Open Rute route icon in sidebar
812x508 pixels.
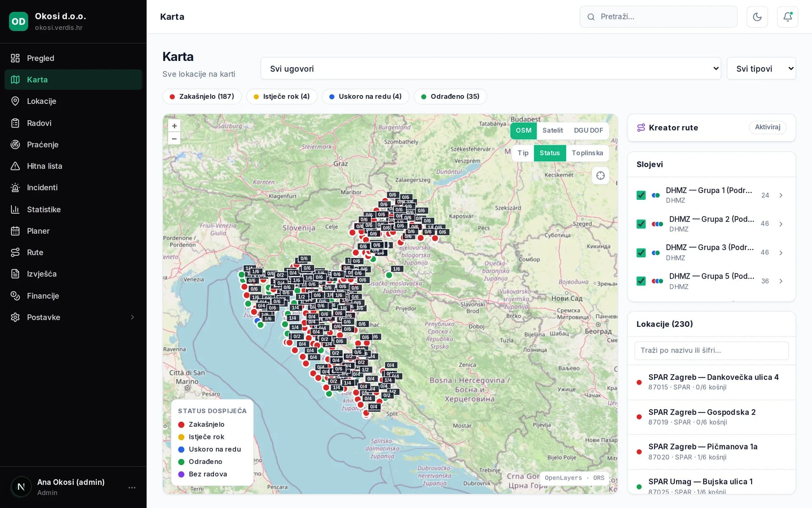(15, 252)
